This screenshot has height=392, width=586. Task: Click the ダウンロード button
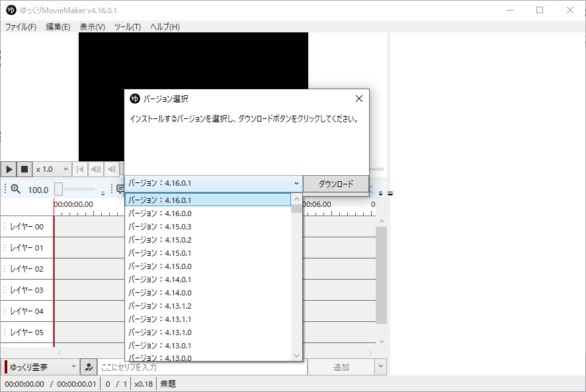(x=335, y=184)
